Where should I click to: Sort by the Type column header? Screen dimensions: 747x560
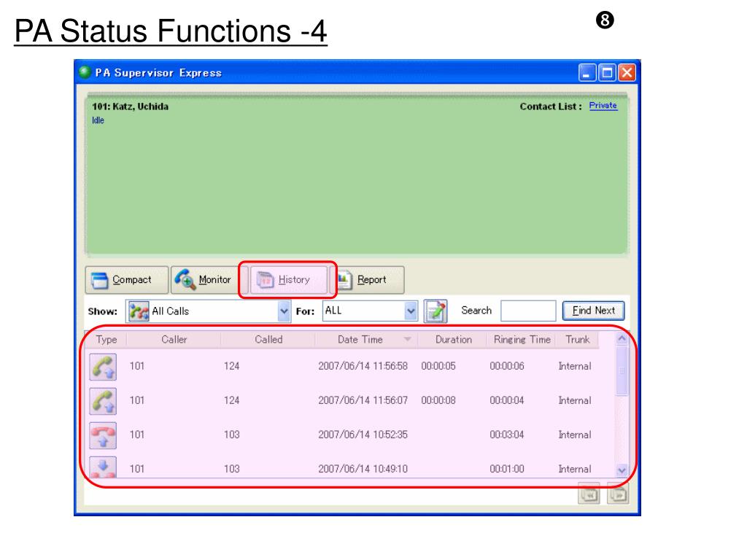point(107,340)
